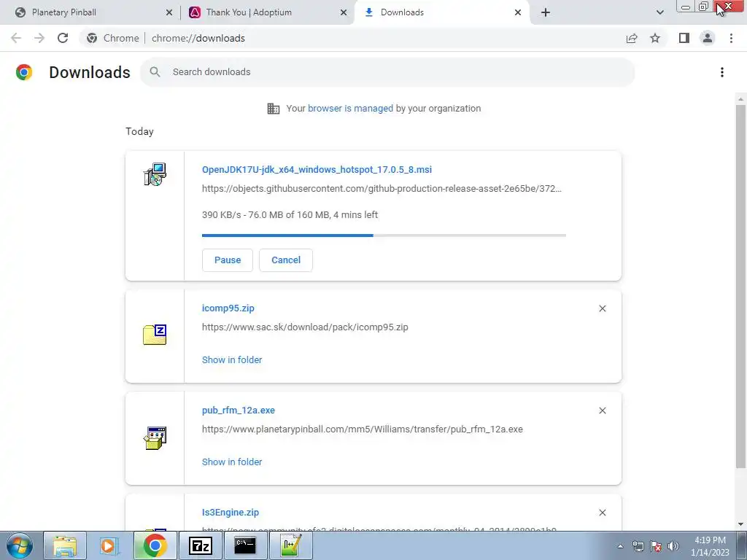This screenshot has height=560, width=747.
Task: Click the browser forward arrow
Action: tap(39, 38)
